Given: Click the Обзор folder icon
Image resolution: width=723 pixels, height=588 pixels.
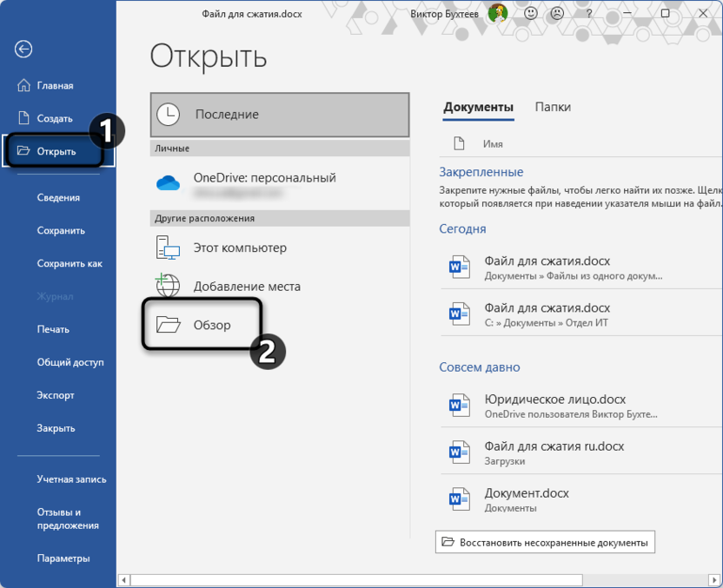Looking at the screenshot, I should pos(169,323).
